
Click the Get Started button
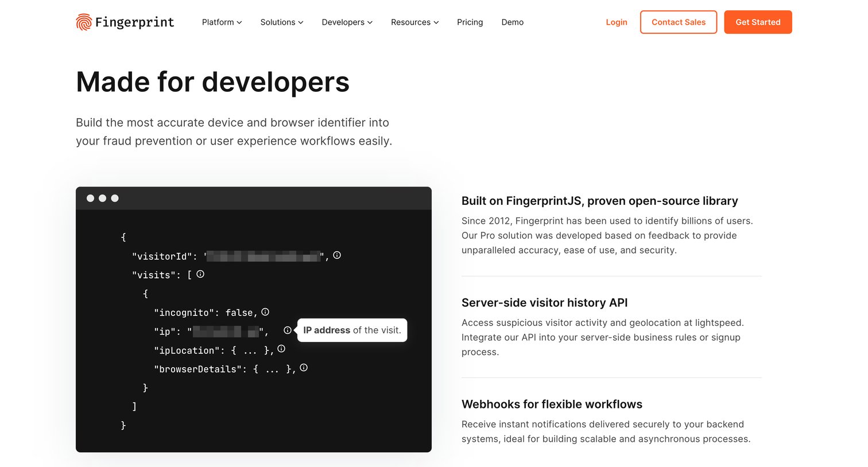(x=758, y=22)
